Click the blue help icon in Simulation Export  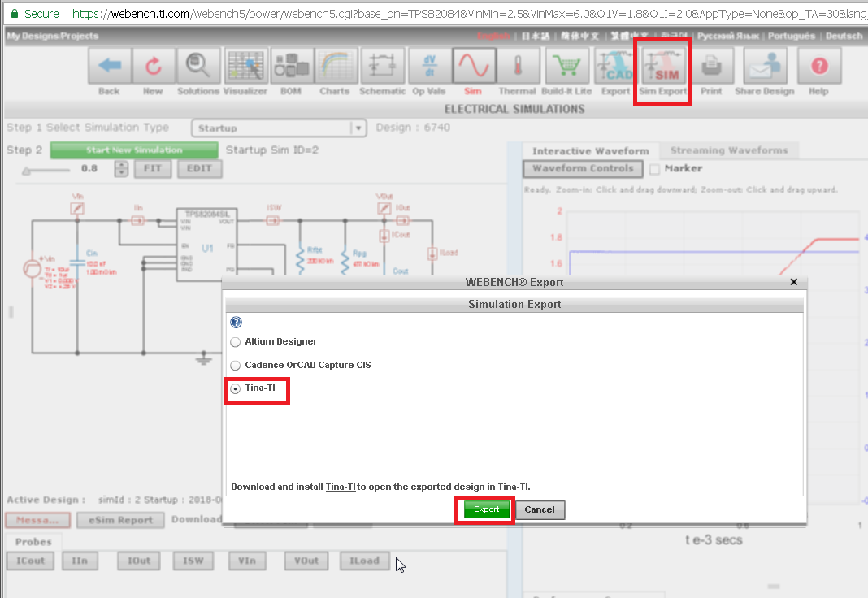(237, 322)
